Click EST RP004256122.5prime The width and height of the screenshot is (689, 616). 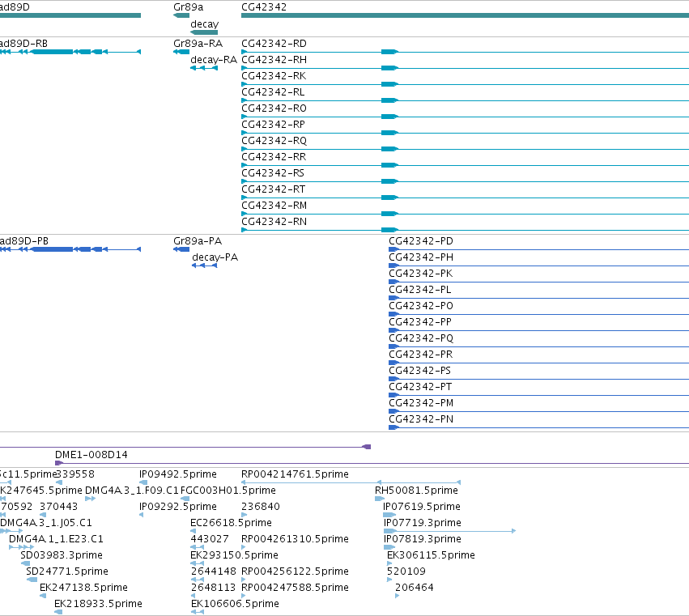pyautogui.click(x=295, y=571)
